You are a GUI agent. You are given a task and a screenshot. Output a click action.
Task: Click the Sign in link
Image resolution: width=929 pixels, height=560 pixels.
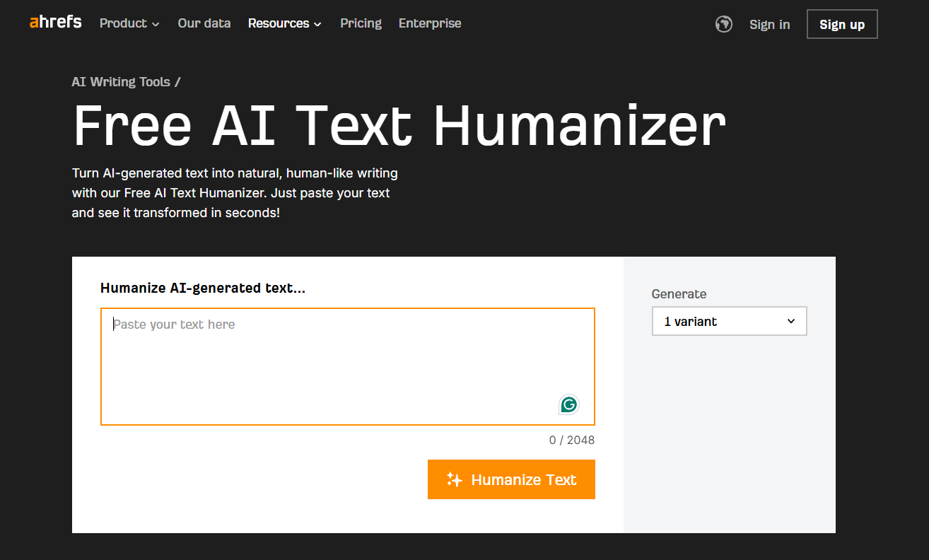[769, 24]
